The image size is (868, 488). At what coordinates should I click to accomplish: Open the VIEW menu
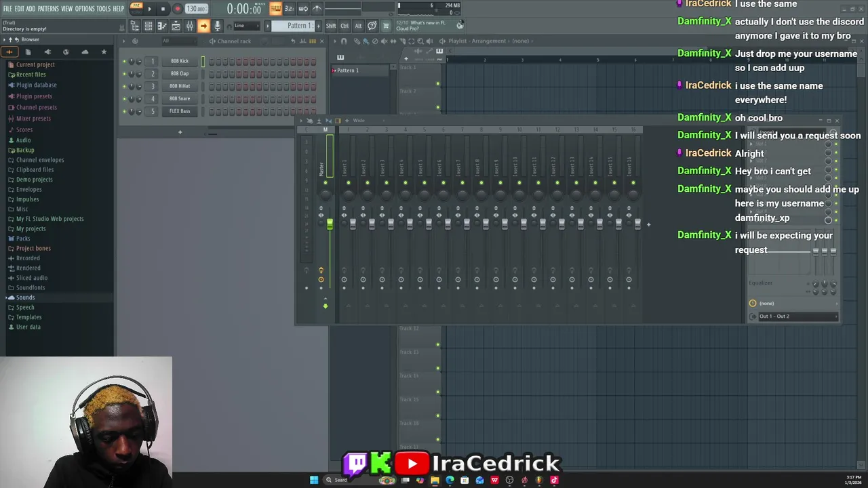click(x=66, y=9)
